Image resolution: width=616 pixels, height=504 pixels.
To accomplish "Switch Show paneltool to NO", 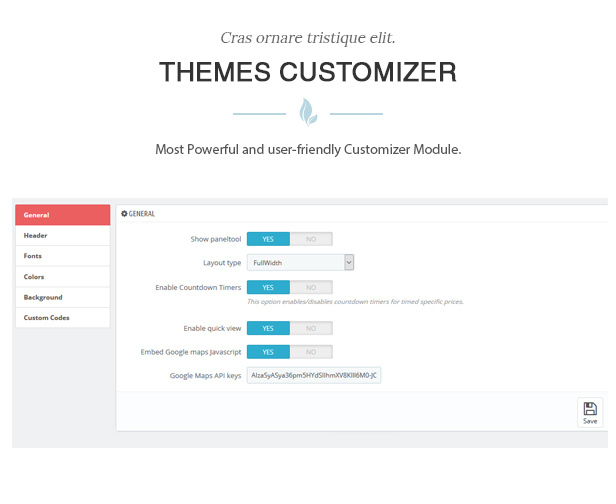I will tap(311, 239).
